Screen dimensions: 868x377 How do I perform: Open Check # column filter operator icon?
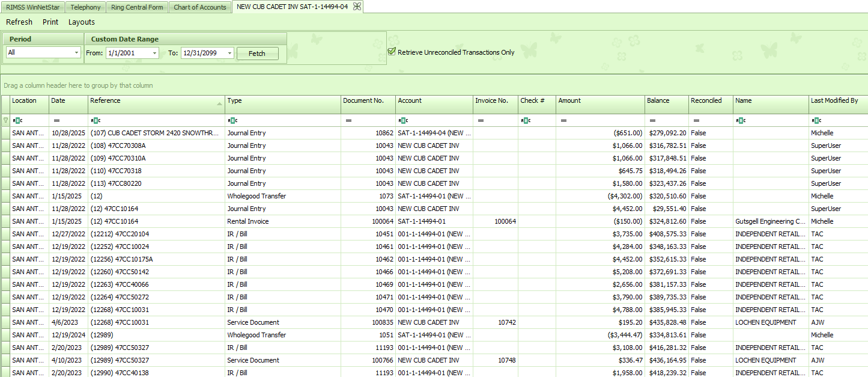526,120
